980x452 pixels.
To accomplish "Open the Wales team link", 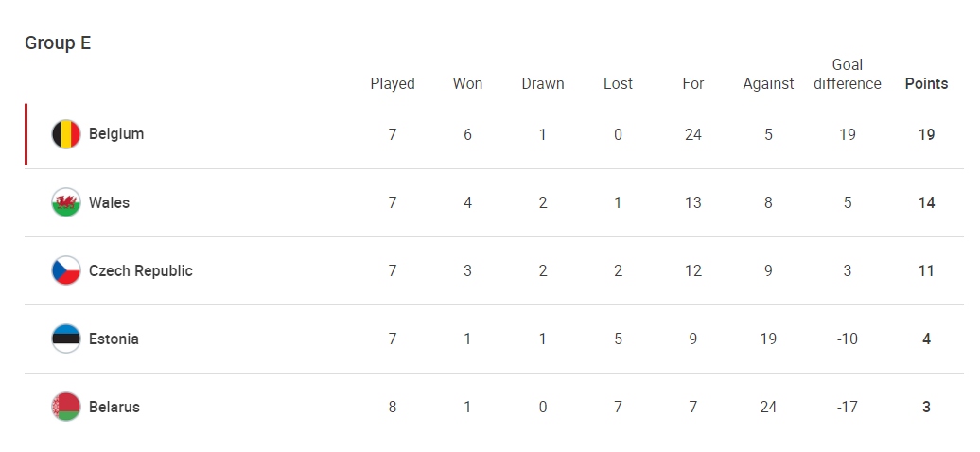I will point(109,202).
